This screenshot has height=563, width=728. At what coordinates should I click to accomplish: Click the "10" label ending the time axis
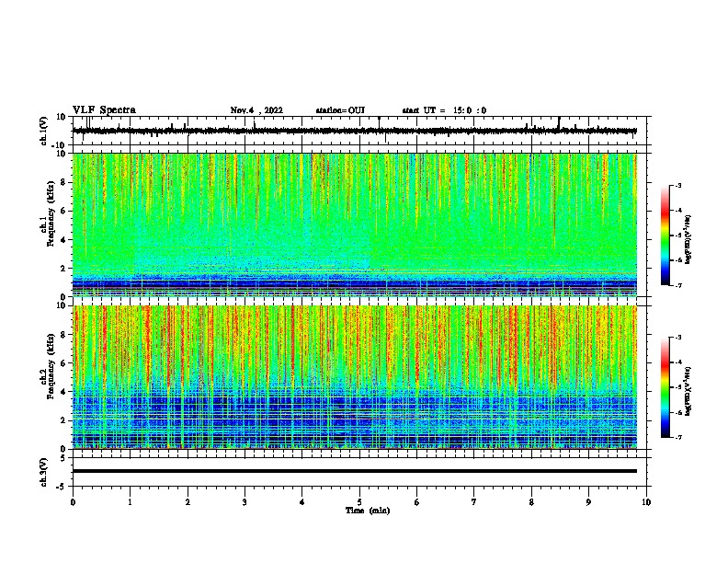tap(646, 502)
